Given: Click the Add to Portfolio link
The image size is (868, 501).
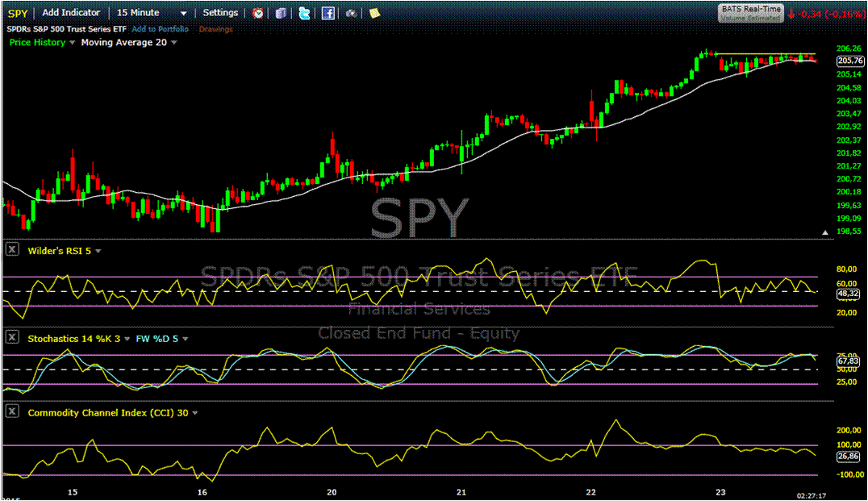Looking at the screenshot, I should (160, 29).
